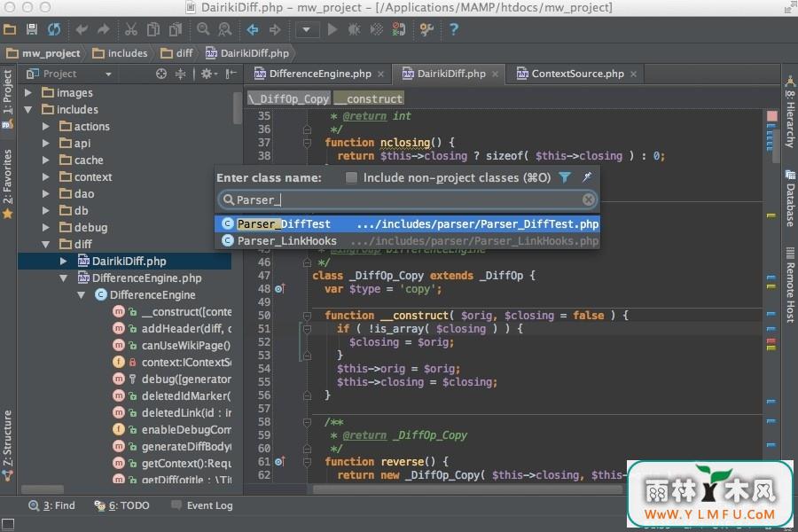The image size is (798, 532).
Task: Navigate Forward with right arrow
Action: pos(275,29)
